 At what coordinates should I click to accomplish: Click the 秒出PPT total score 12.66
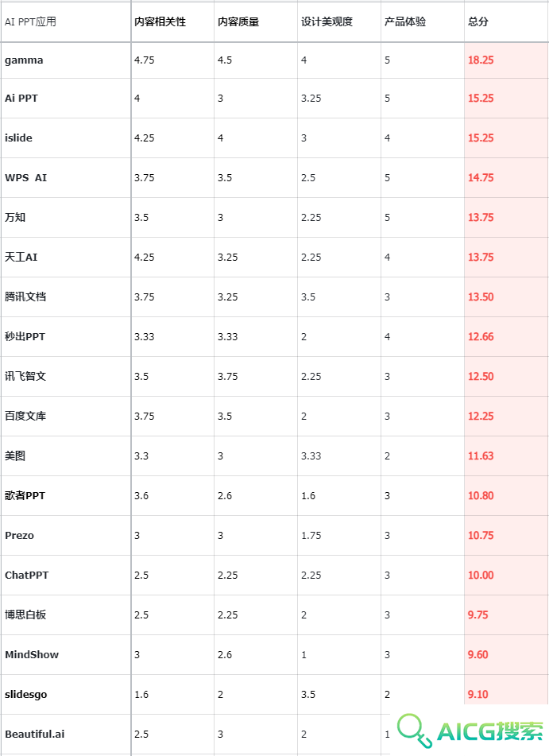click(481, 336)
